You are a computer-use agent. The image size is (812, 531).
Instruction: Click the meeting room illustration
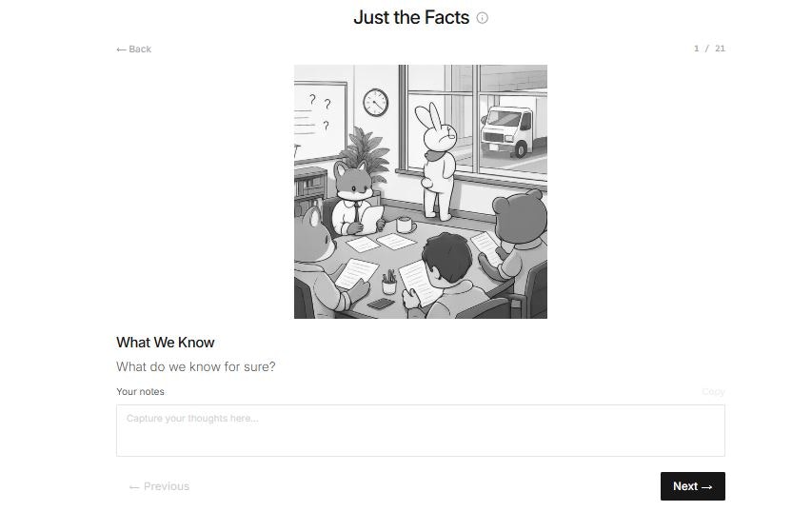click(x=421, y=191)
